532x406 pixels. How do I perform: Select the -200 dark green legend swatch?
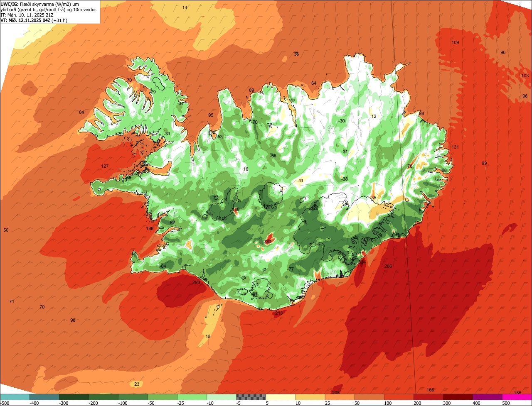click(103, 397)
